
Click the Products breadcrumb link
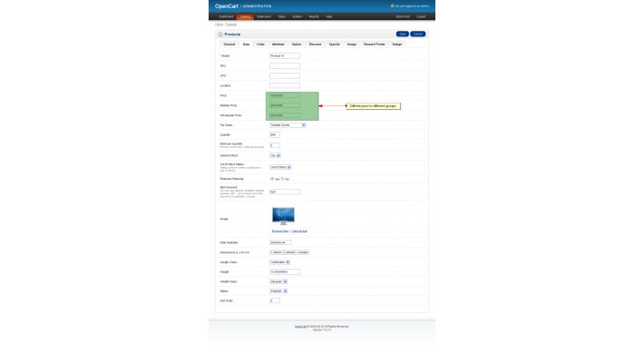click(231, 25)
